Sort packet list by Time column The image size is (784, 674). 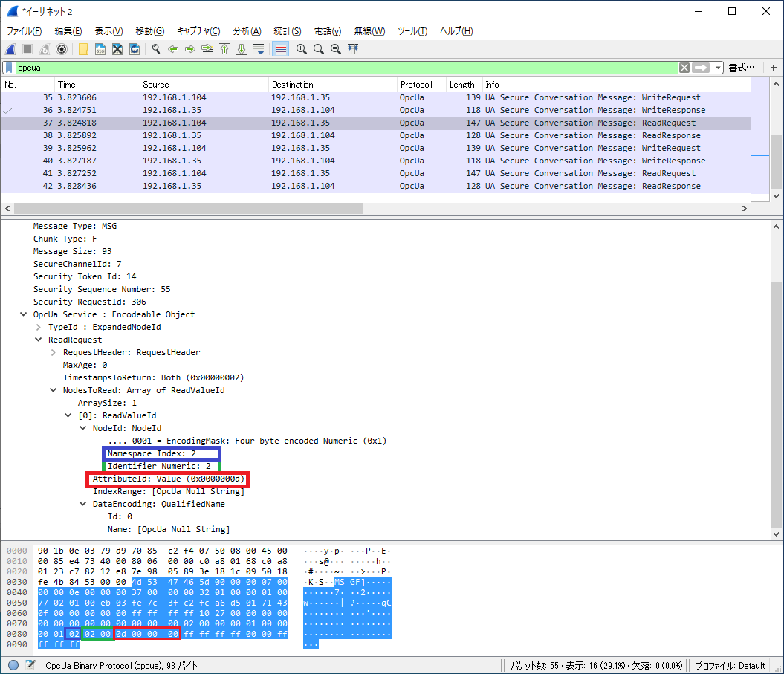[x=97, y=85]
